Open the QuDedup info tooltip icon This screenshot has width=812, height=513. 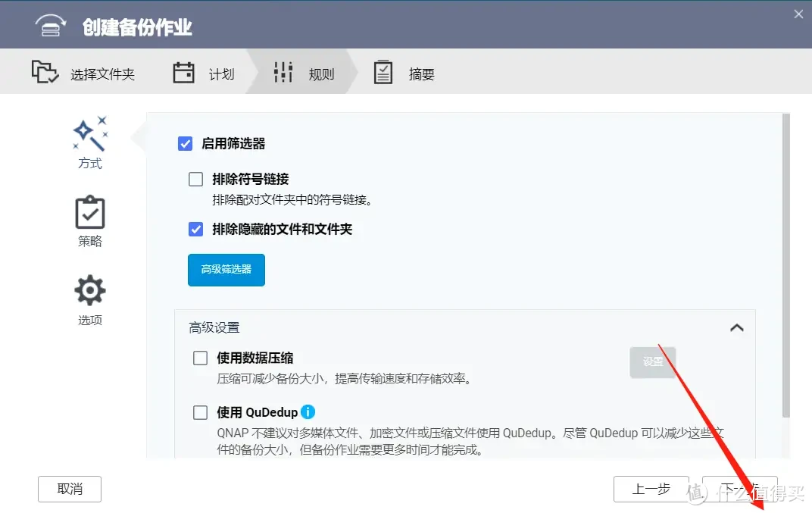(x=308, y=412)
